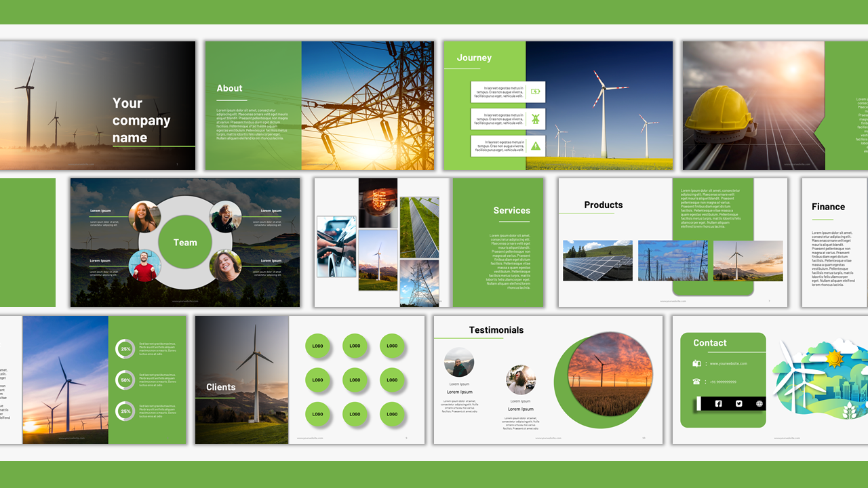Click the Facebook icon in Contact slide
The width and height of the screenshot is (868, 488).
pos(719,404)
